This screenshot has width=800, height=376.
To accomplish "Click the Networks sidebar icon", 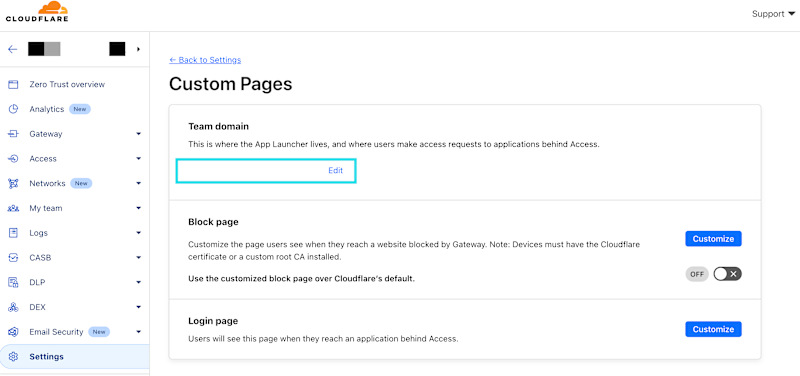I will [x=13, y=183].
